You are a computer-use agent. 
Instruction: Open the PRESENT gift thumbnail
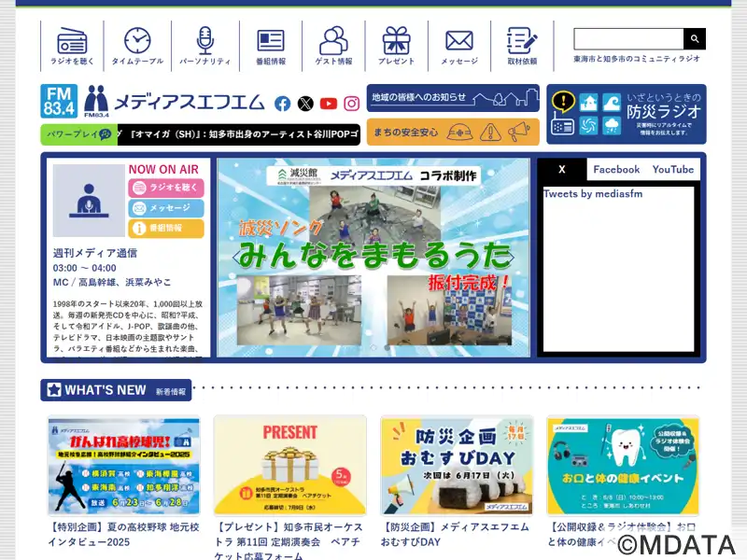[x=290, y=466]
